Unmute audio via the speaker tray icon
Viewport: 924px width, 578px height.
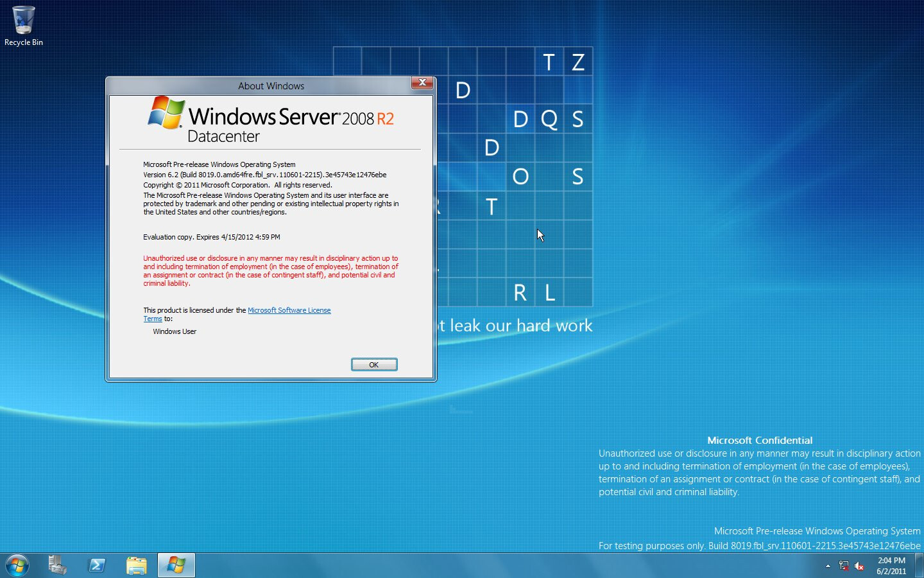coord(860,566)
